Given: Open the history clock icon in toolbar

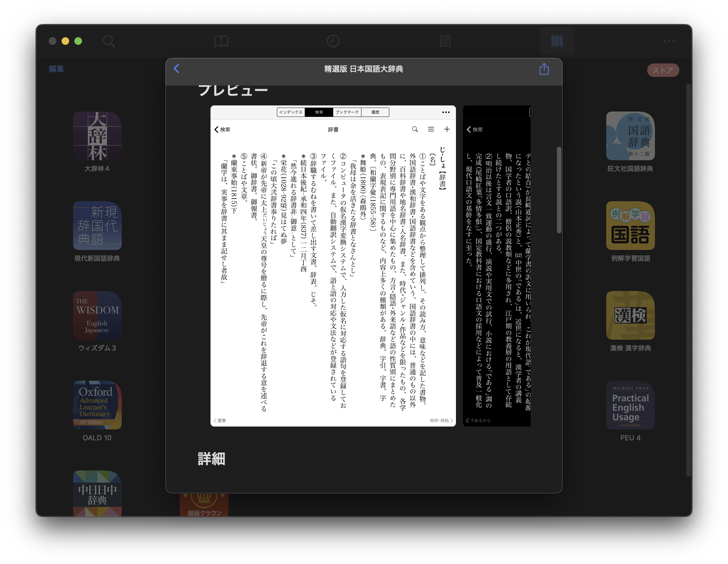Looking at the screenshot, I should tap(333, 41).
